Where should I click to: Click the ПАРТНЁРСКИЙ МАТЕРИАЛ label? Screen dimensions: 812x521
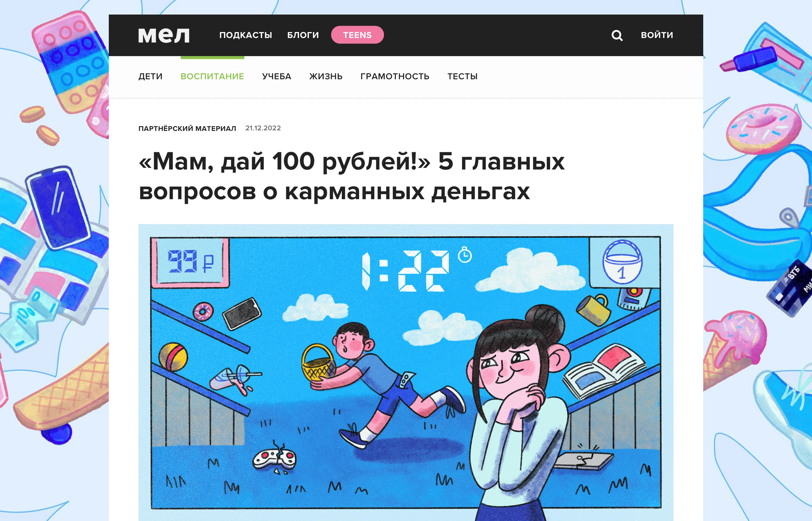pyautogui.click(x=187, y=129)
